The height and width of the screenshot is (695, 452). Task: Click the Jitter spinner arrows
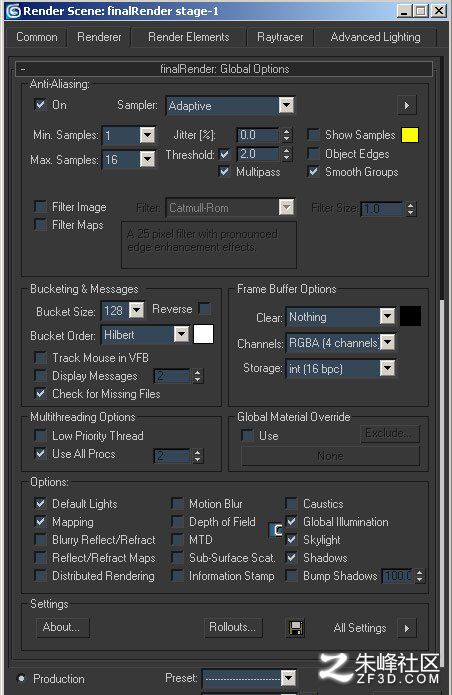click(287, 135)
